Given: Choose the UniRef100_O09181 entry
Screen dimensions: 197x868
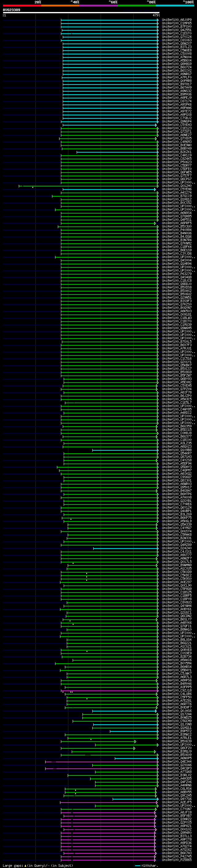Looking at the screenshot, I should [177, 314].
